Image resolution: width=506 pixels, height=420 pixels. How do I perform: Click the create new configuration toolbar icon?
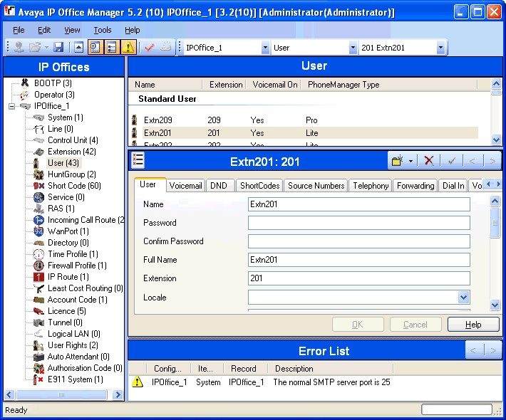[165, 48]
